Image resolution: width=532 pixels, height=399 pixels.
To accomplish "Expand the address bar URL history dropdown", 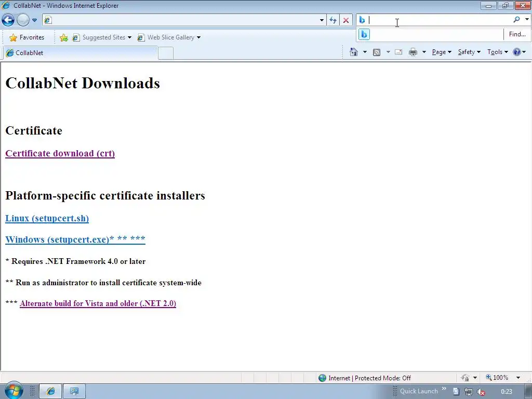I will coord(322,20).
